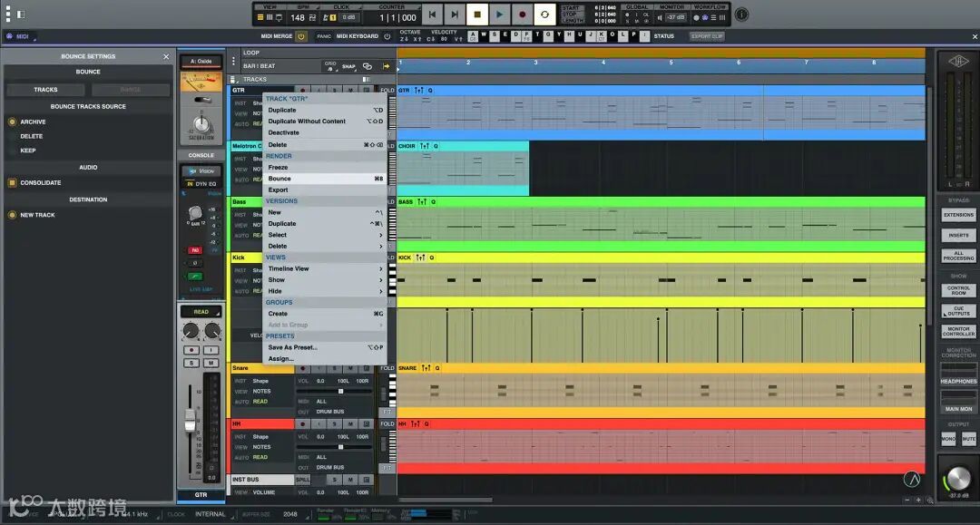Expand the Timeline View submenu
This screenshot has width=980, height=525.
click(324, 268)
